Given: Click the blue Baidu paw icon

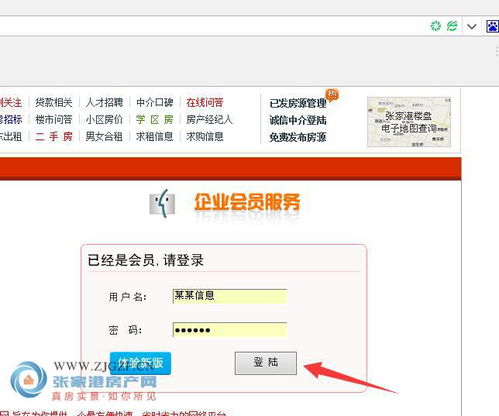Looking at the screenshot, I should [492, 26].
